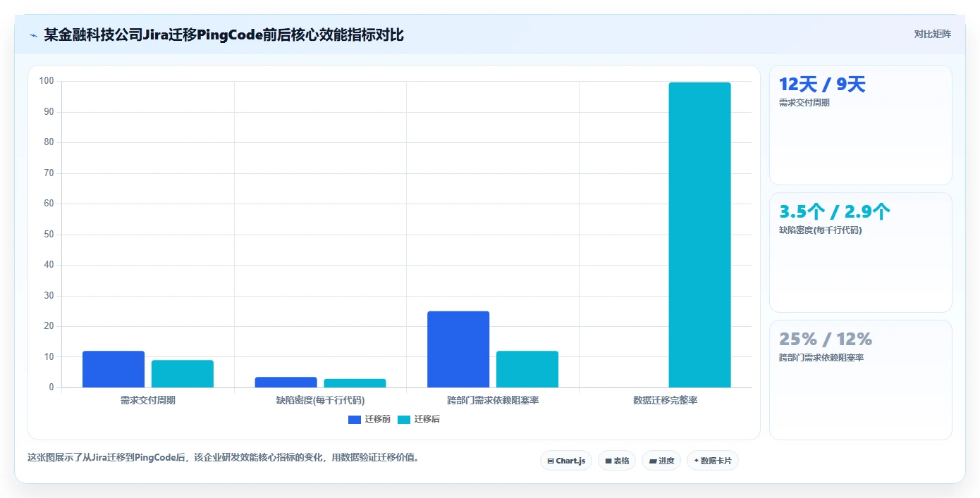This screenshot has height=498, width=980.
Task: Click the 进度 tag pill
Action: click(661, 461)
